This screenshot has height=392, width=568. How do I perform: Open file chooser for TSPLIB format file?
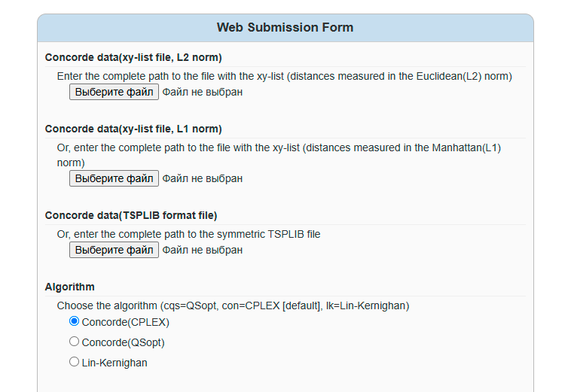[114, 250]
